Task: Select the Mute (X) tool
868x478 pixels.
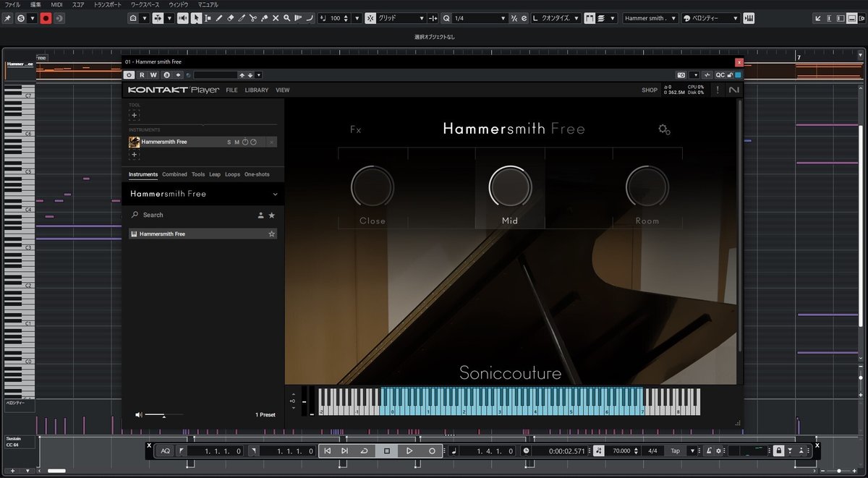Action: tap(276, 17)
